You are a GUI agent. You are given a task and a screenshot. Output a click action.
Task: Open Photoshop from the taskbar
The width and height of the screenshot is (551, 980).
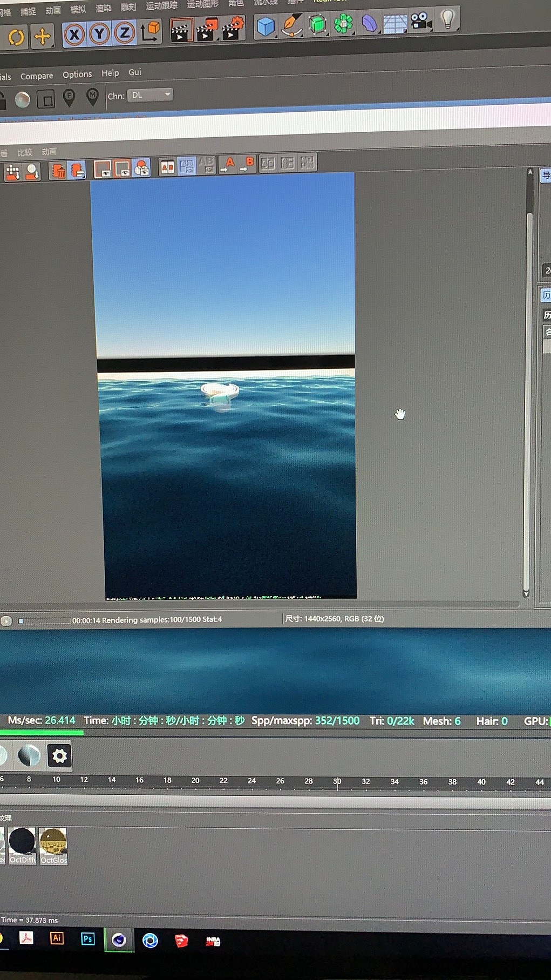[x=87, y=939]
